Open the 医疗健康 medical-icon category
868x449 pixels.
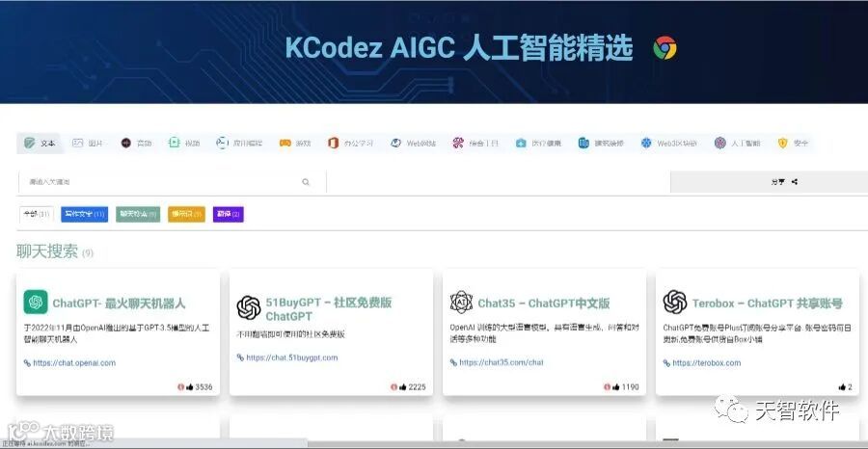[538, 144]
